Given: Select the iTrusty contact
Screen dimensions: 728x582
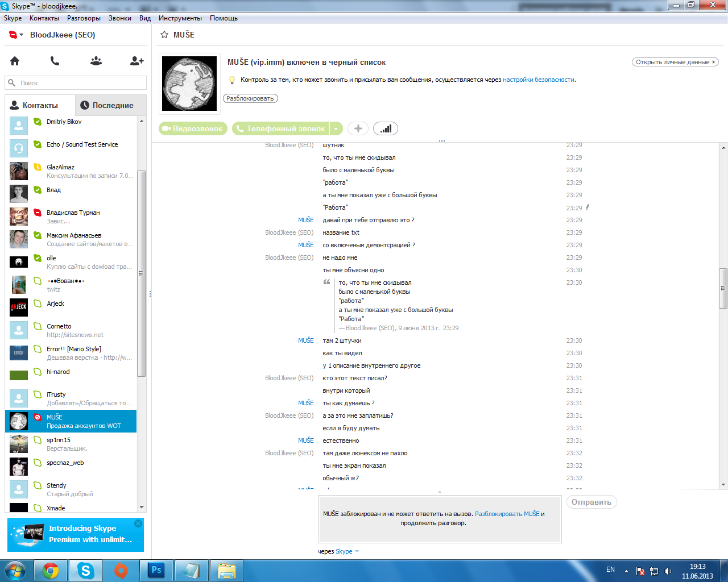Looking at the screenshot, I should pyautogui.click(x=71, y=398).
